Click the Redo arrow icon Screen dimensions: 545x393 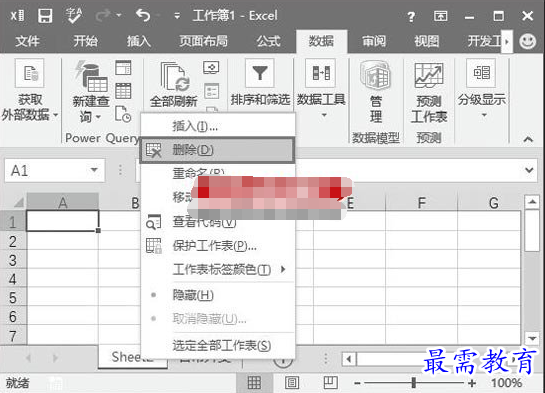pyautogui.click(x=104, y=15)
